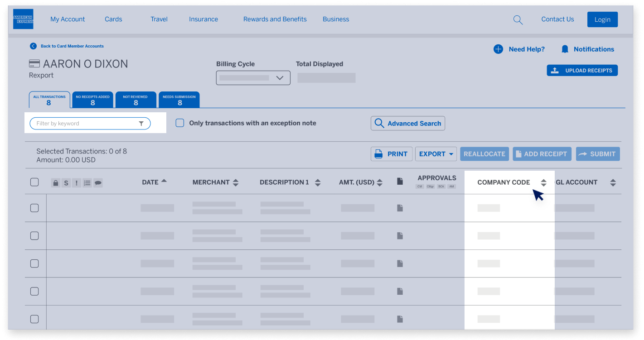Viewport: 644px width, 340px height.
Task: Click the comment bubble column icon
Action: click(x=98, y=183)
